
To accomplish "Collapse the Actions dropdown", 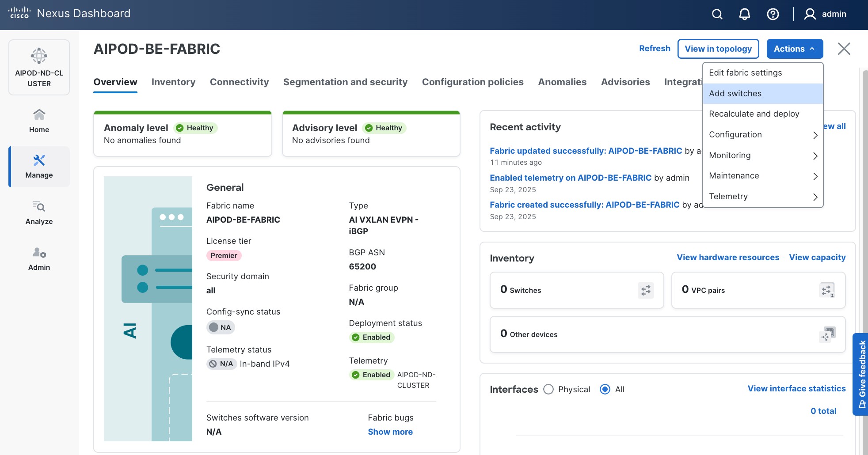I will [x=794, y=49].
